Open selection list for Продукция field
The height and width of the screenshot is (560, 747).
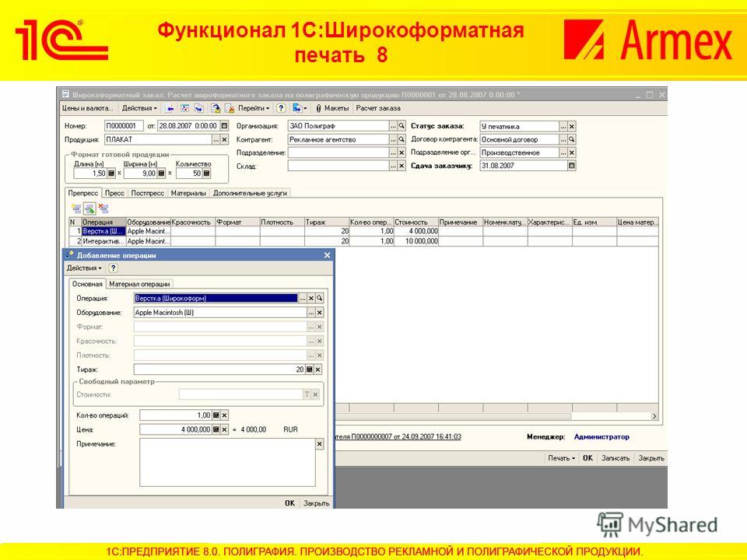pyautogui.click(x=216, y=139)
